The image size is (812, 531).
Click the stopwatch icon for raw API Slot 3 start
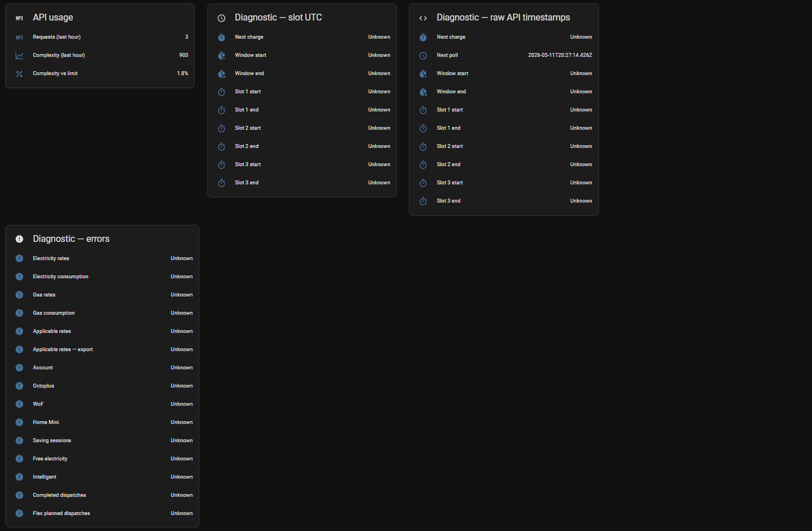(423, 183)
